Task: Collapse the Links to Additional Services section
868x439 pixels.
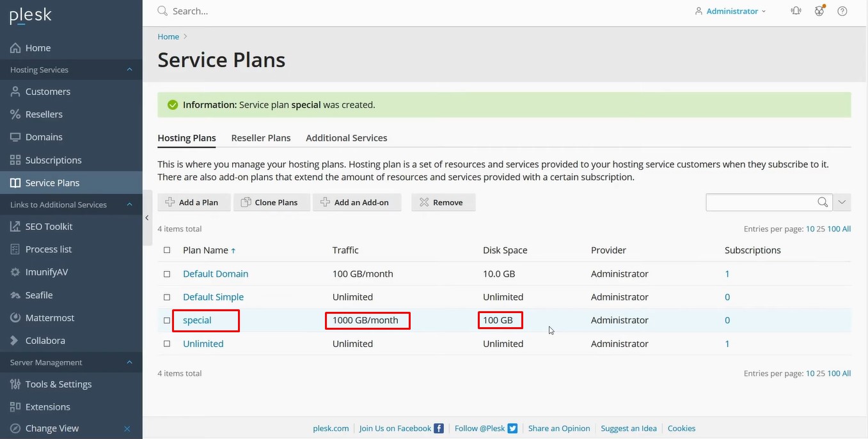Action: coord(129,204)
